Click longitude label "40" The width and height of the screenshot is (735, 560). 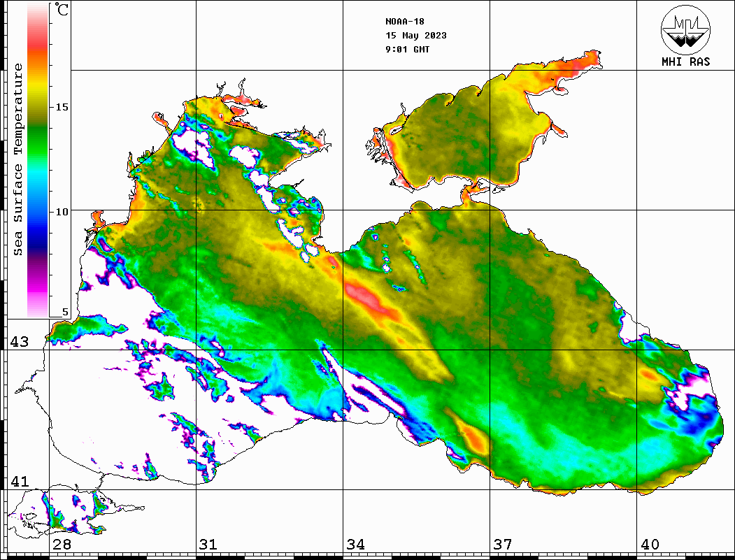650,545
